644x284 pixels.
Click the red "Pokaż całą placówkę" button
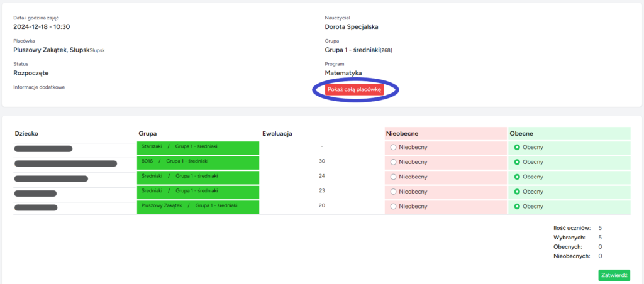(355, 90)
